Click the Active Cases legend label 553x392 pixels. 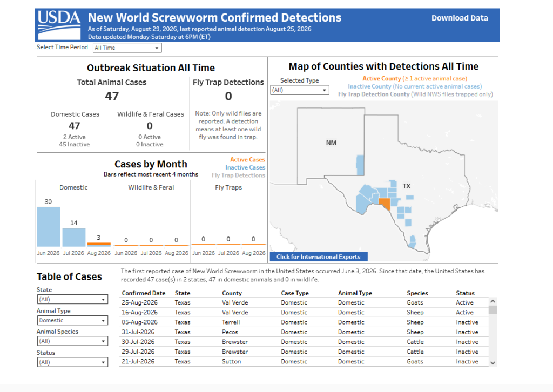point(247,160)
